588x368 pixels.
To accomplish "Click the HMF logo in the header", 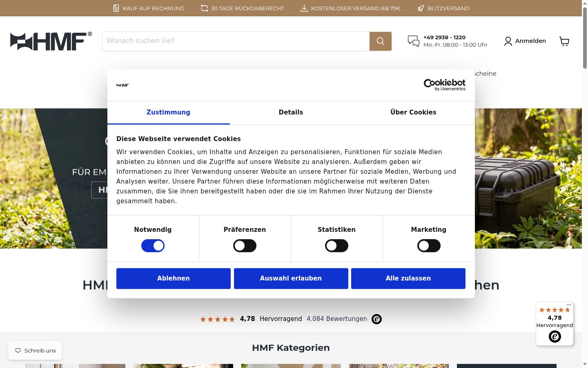I will 51,41.
